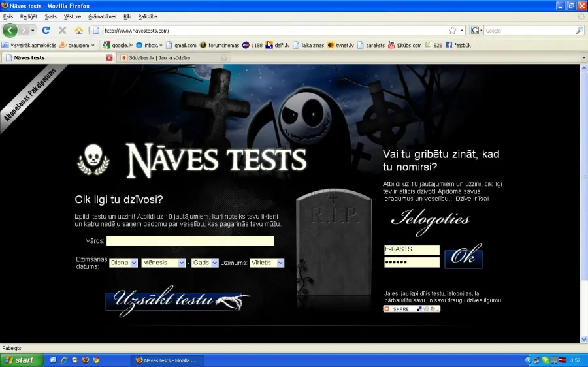Open the forumcinemas bookmark
This screenshot has width=588, height=367.
click(220, 45)
